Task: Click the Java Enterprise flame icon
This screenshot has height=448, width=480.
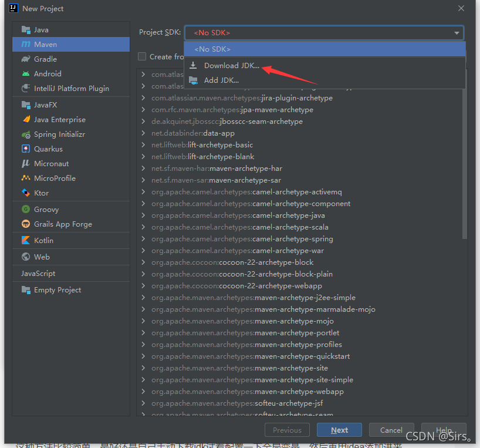Action: (x=26, y=119)
